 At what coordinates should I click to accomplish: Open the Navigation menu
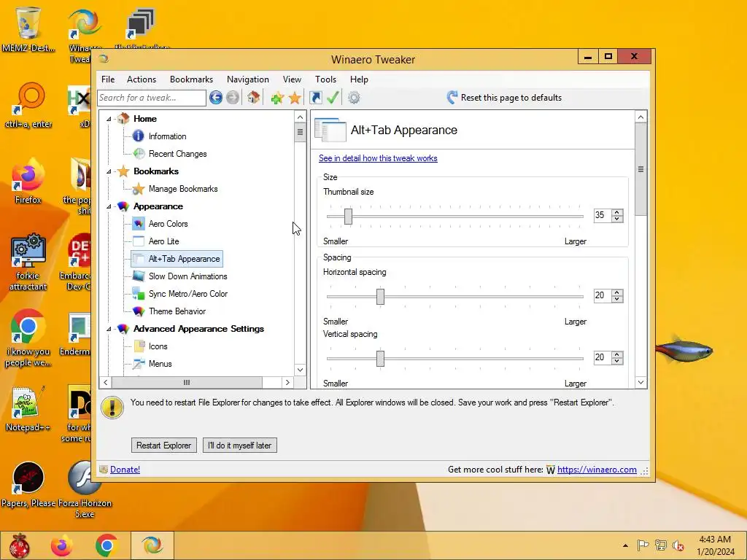click(x=248, y=79)
